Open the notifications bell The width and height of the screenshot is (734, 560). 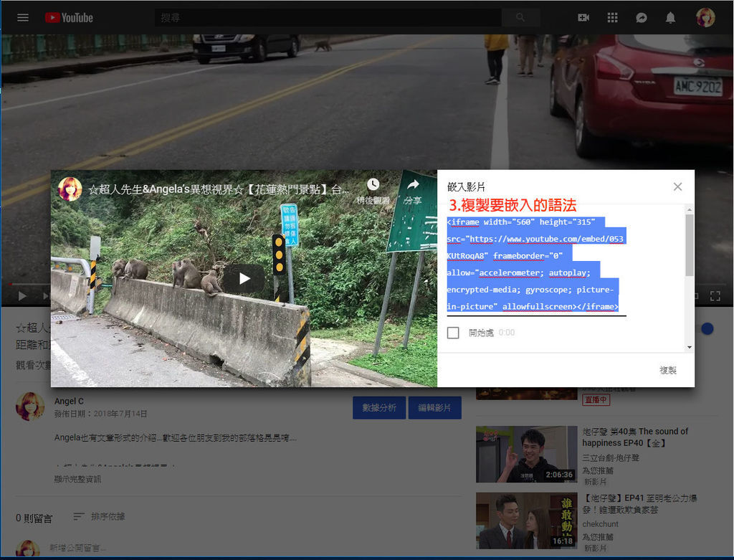(x=670, y=18)
